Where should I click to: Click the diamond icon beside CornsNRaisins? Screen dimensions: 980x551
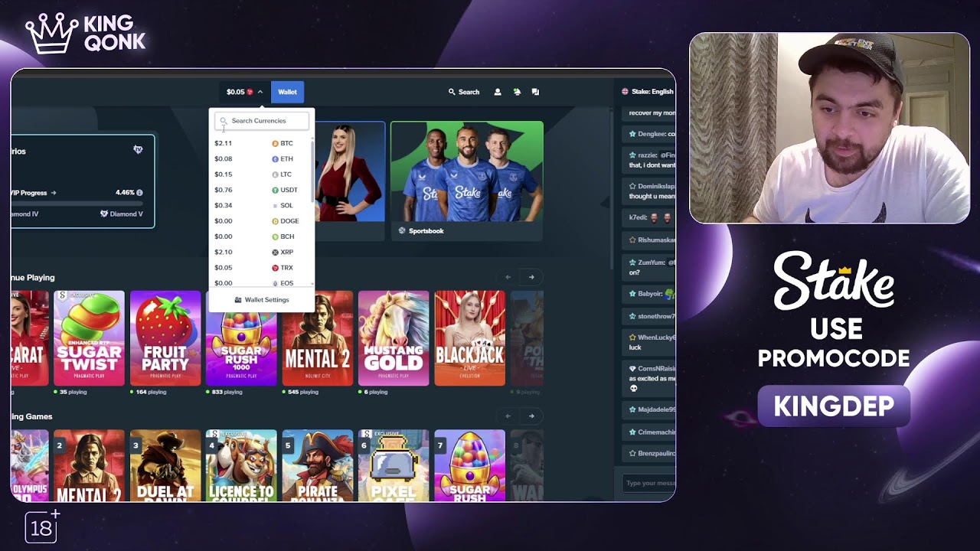pyautogui.click(x=632, y=369)
